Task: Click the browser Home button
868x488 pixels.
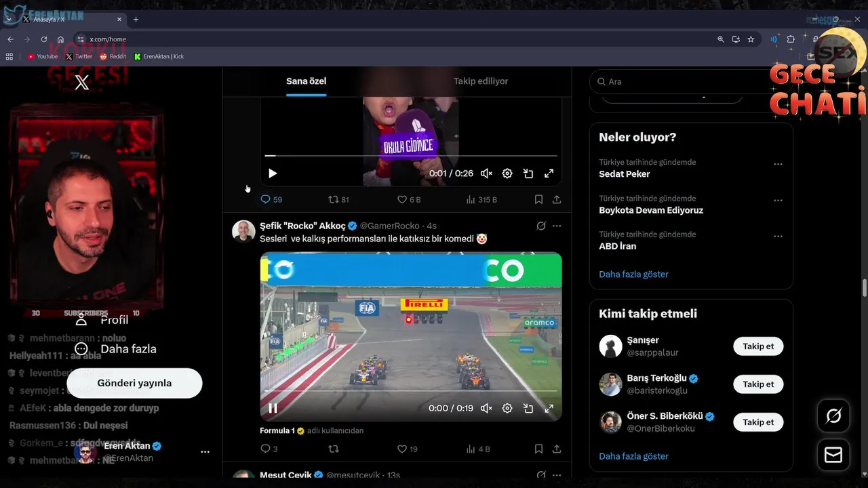Action: pos(60,39)
